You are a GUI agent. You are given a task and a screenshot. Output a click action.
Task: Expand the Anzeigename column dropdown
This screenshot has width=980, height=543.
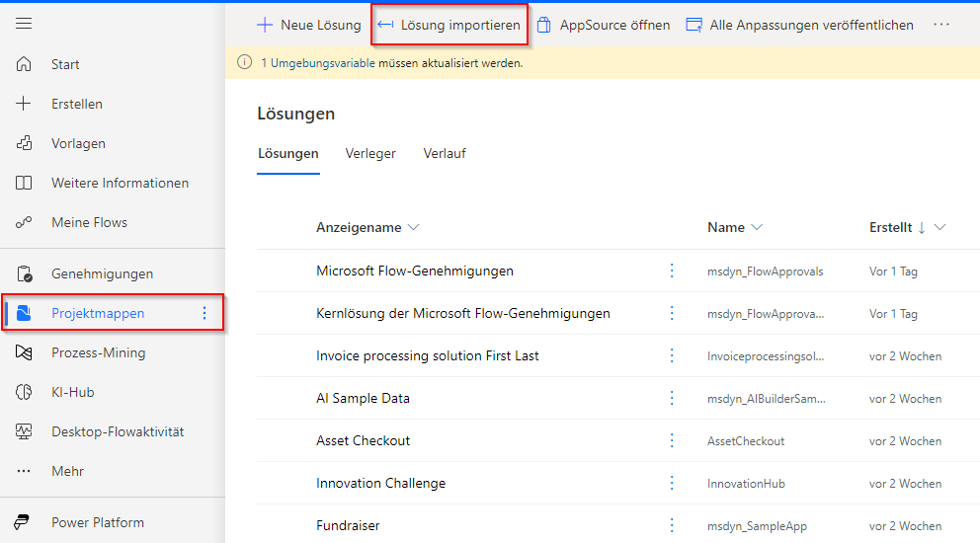click(x=413, y=227)
